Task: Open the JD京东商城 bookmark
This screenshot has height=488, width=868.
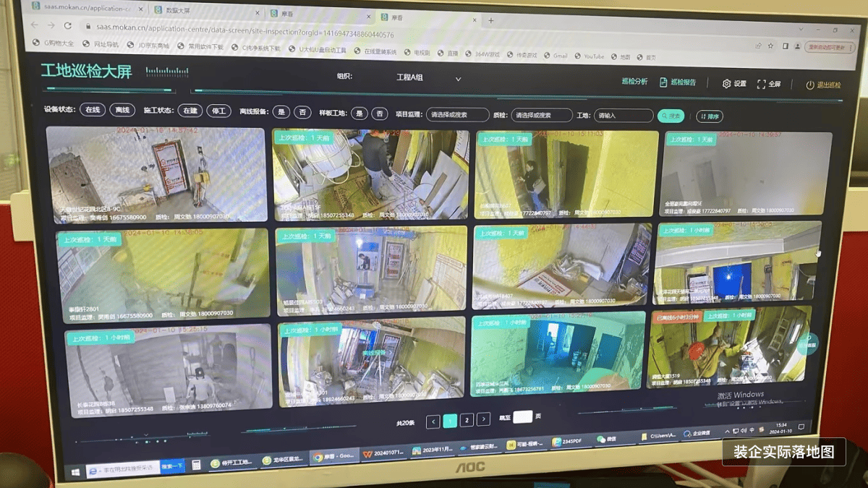Action: 148,46
